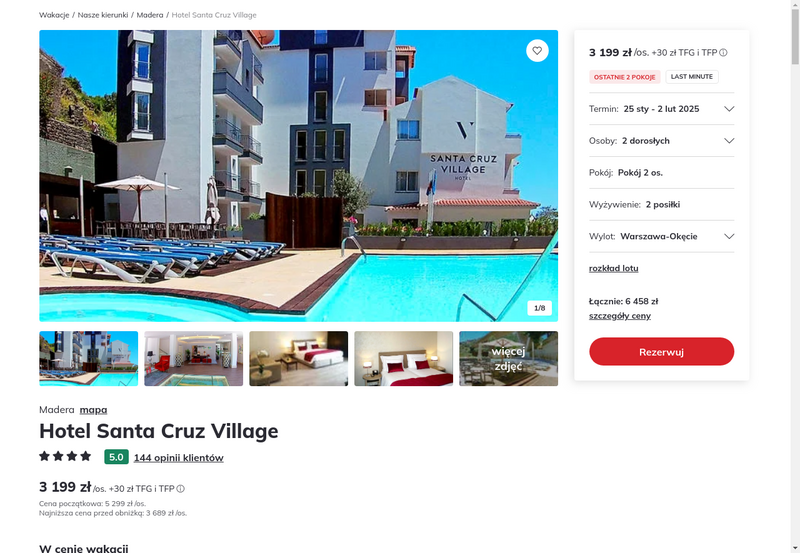Select the bedroom with red pillows thumbnail
This screenshot has width=800, height=553.
coord(404,359)
